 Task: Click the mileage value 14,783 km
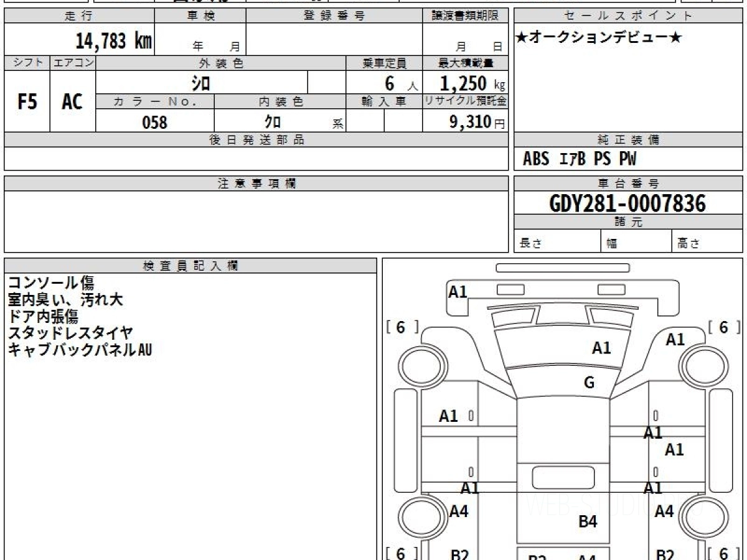pos(113,41)
